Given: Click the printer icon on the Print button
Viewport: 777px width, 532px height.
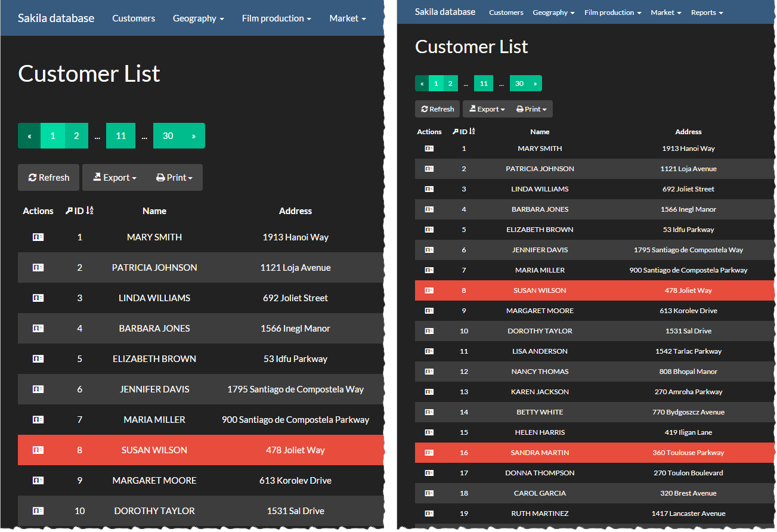Looking at the screenshot, I should (160, 177).
